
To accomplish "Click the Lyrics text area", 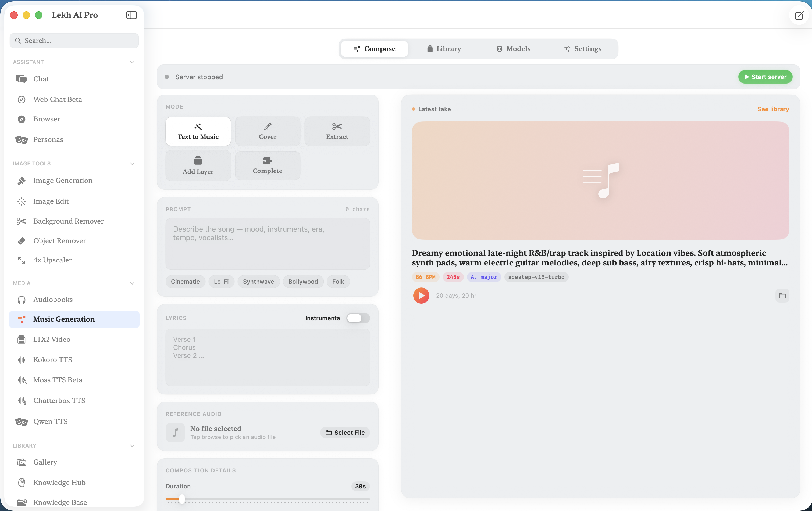I will (x=268, y=357).
